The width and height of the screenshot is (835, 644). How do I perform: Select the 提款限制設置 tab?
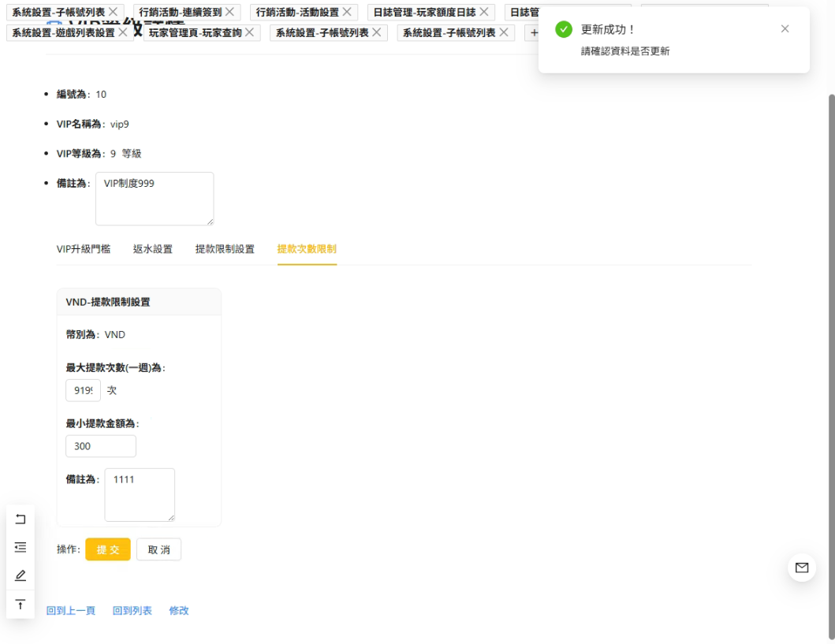point(225,249)
